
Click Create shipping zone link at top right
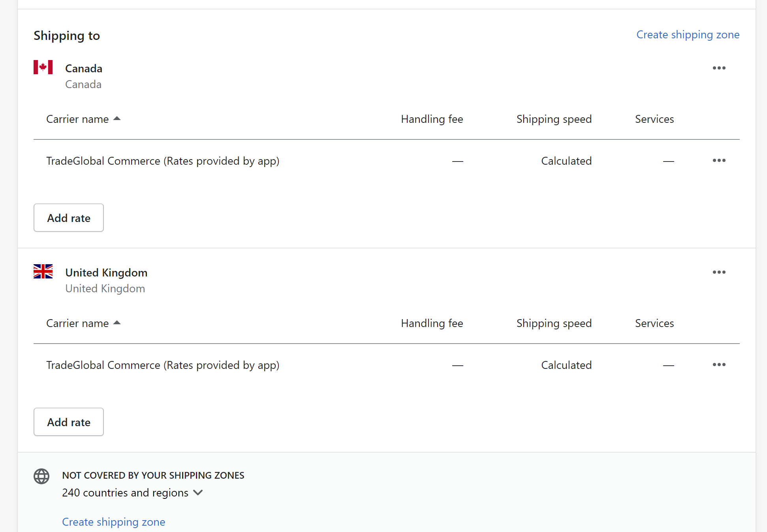[688, 35]
